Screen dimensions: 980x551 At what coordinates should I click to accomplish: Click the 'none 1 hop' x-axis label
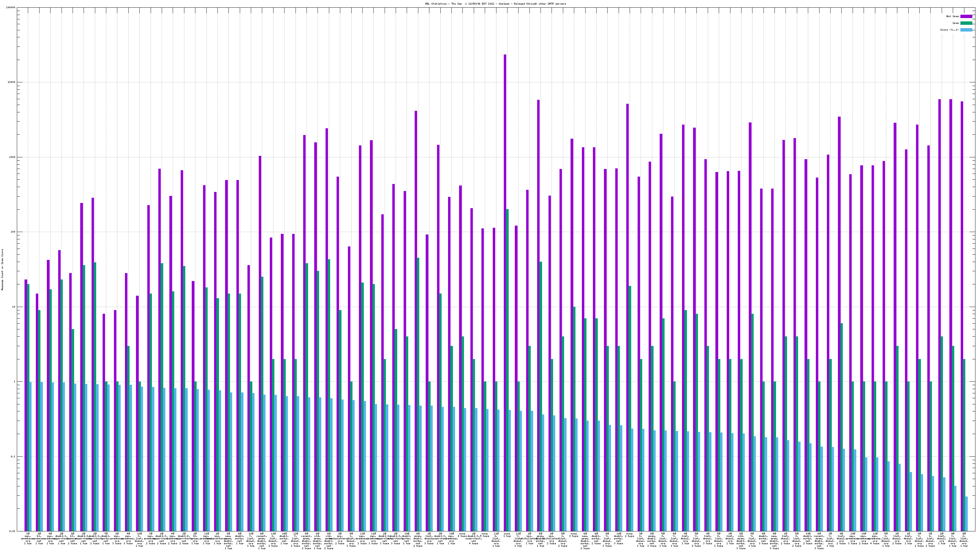click(x=507, y=535)
